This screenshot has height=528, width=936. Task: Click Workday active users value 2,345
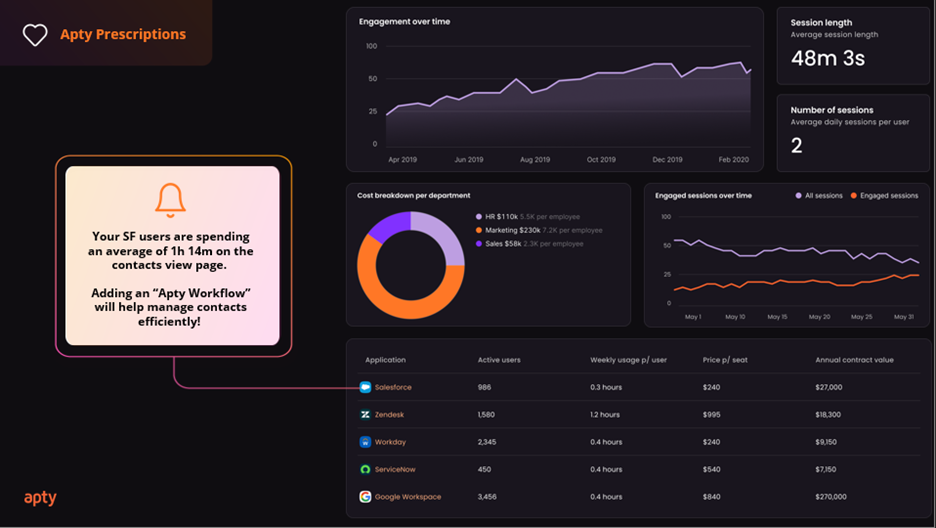(487, 442)
